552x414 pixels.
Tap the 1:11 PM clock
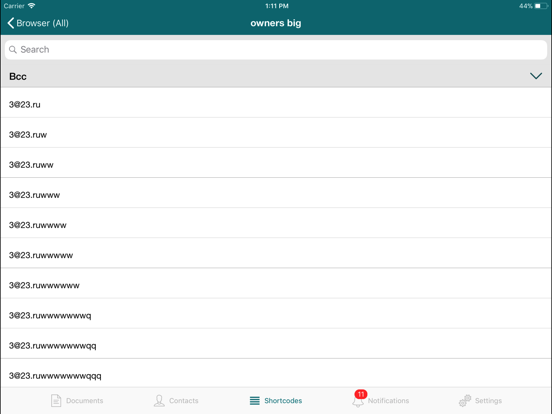[277, 6]
